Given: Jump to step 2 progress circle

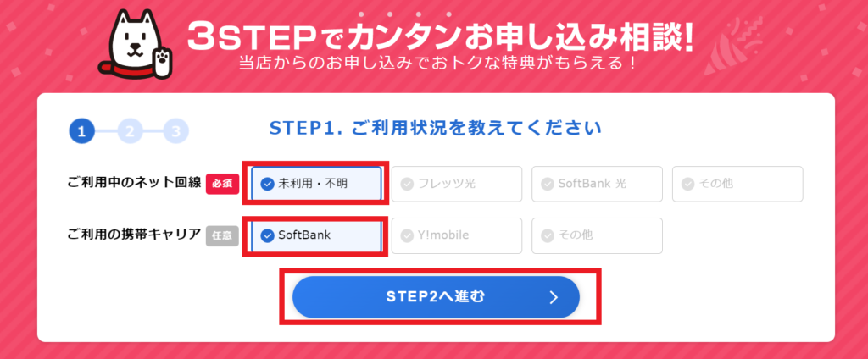Looking at the screenshot, I should coord(130,131).
